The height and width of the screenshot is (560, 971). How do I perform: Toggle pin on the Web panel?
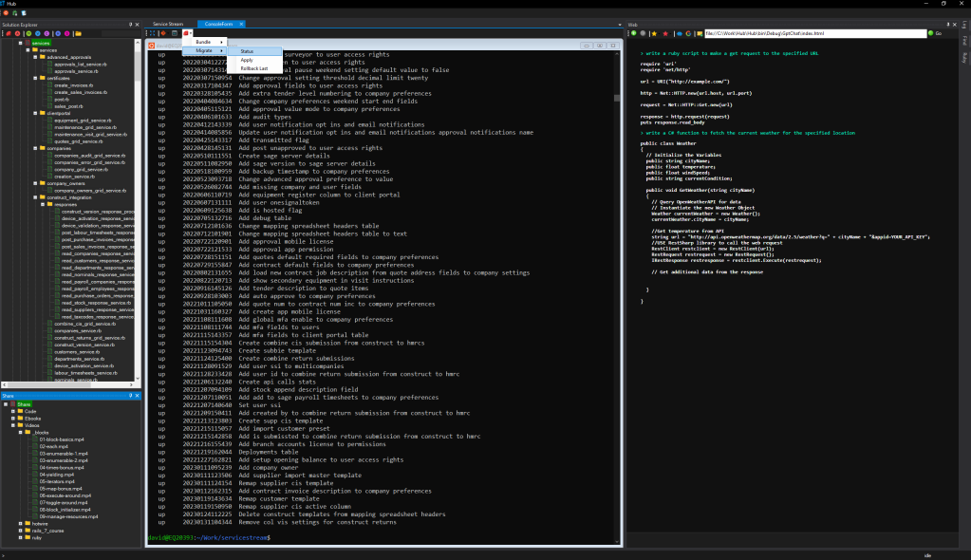(947, 25)
